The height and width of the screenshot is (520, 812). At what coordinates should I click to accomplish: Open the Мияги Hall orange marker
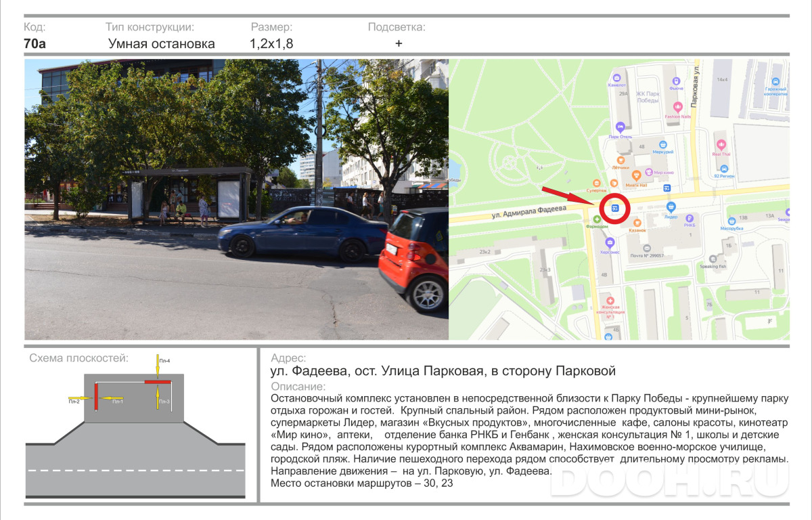coord(635,176)
